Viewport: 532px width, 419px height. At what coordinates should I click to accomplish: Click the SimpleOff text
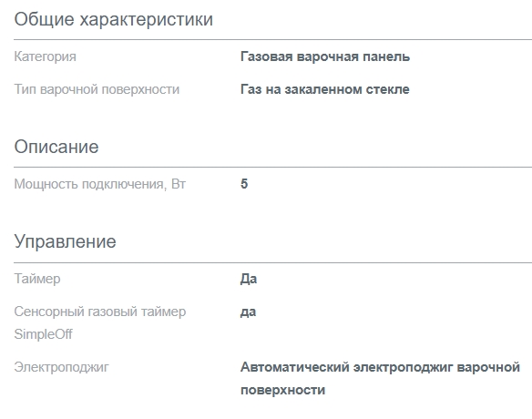[43, 334]
